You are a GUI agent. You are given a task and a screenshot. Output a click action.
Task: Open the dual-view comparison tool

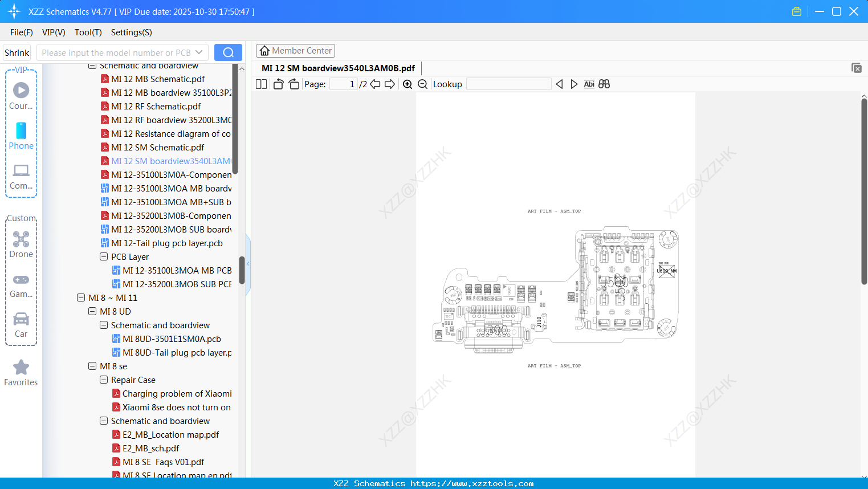[x=604, y=84]
